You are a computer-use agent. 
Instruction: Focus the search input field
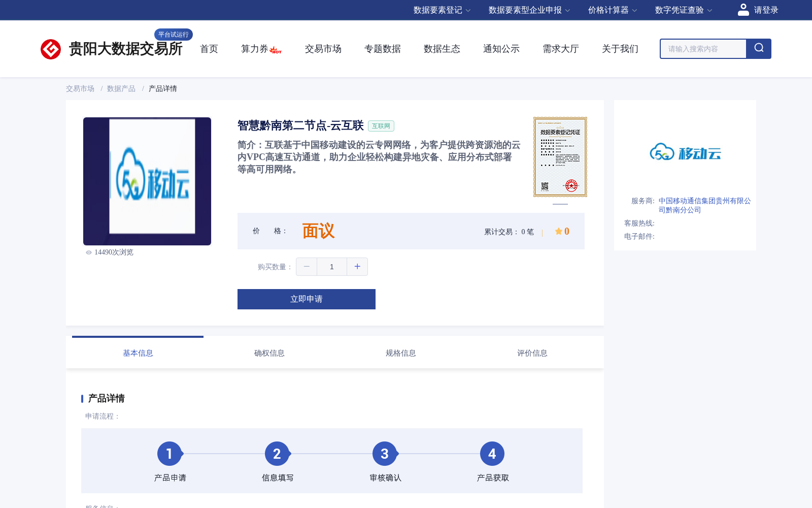click(x=703, y=49)
